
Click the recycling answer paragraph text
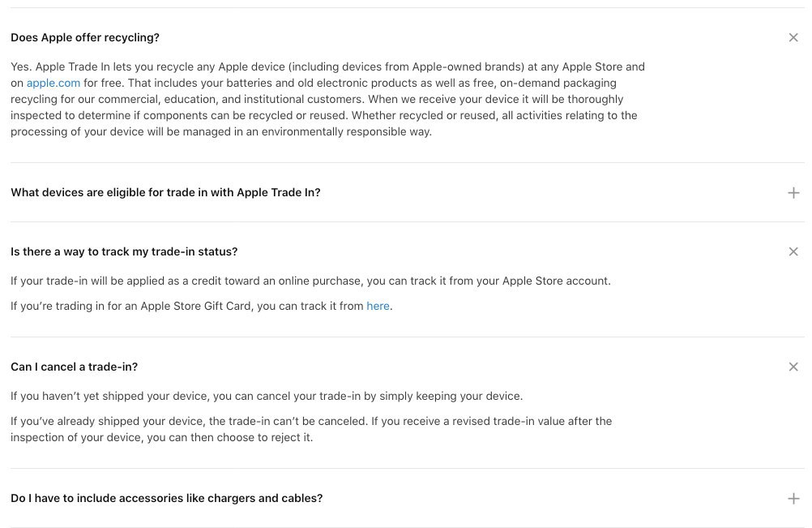[x=328, y=99]
